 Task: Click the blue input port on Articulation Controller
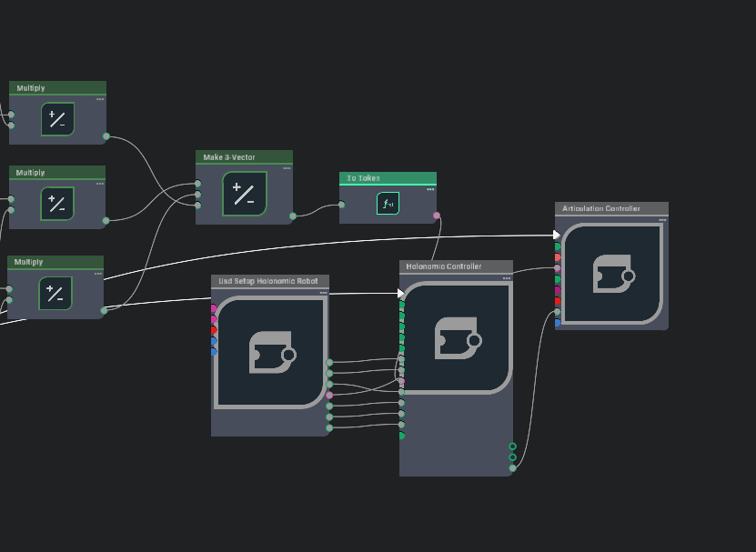pos(557,323)
